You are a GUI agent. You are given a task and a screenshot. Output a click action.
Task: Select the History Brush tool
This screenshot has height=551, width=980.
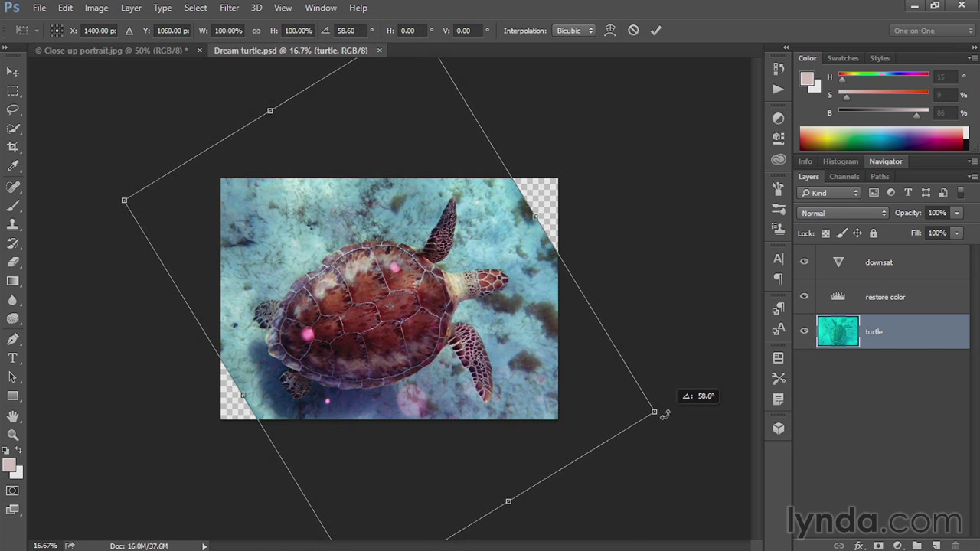point(13,244)
